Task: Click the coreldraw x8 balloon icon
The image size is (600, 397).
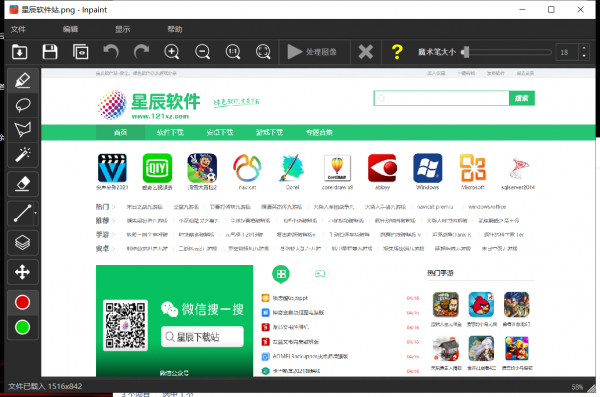Action: (x=337, y=168)
